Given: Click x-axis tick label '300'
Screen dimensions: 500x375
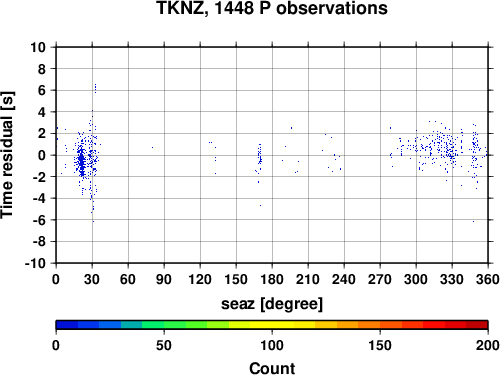Looking at the screenshot, I should (416, 279).
